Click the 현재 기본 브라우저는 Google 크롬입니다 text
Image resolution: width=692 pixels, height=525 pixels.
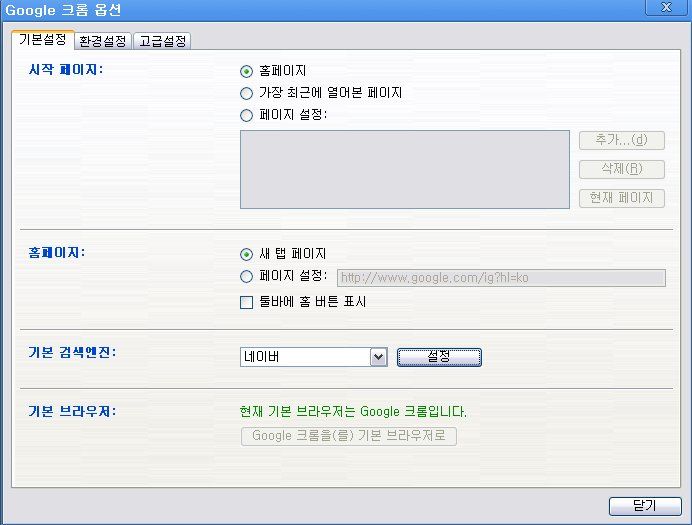[353, 412]
